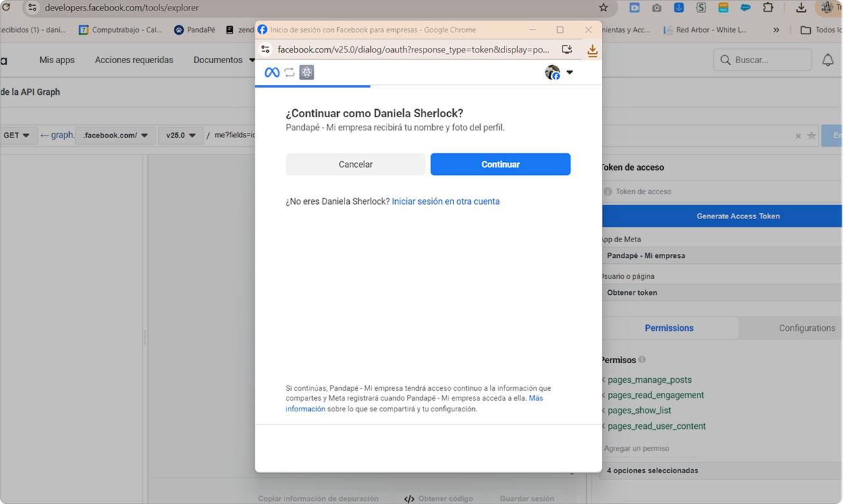Screen dimensions: 843x504
Task: Click the Extensions puzzle icon
Action: pos(768,8)
